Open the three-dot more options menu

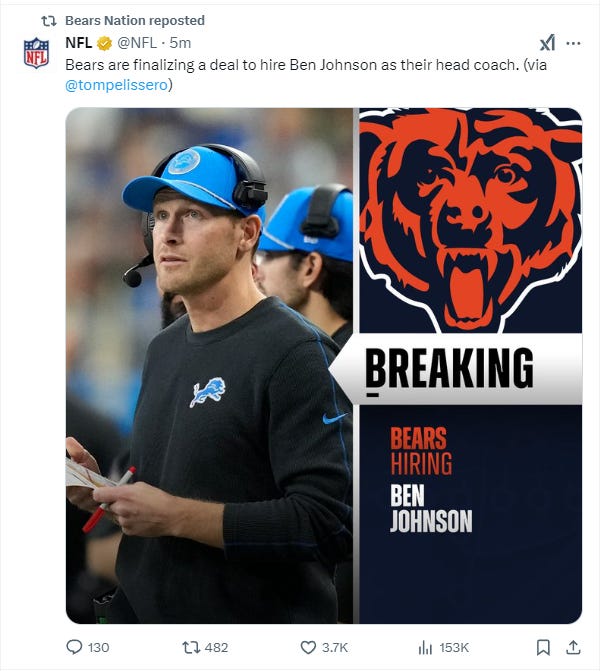pos(573,43)
